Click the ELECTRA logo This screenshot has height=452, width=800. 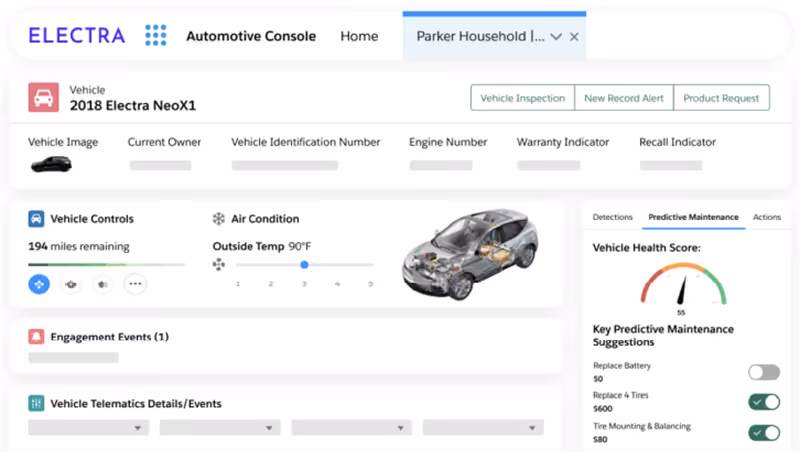pos(77,36)
